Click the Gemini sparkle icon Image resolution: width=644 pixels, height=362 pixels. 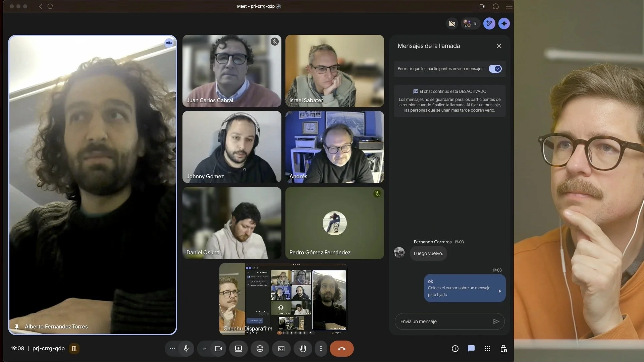pyautogui.click(x=504, y=23)
